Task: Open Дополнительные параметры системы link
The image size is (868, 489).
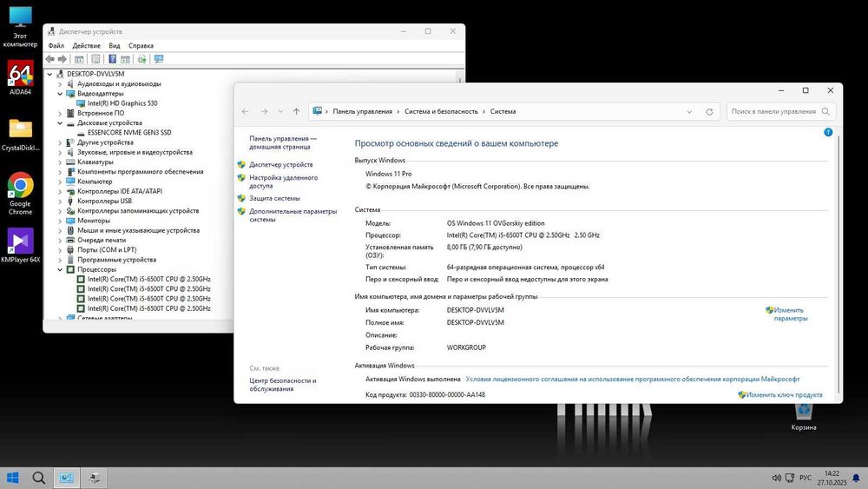Action: [x=293, y=215]
